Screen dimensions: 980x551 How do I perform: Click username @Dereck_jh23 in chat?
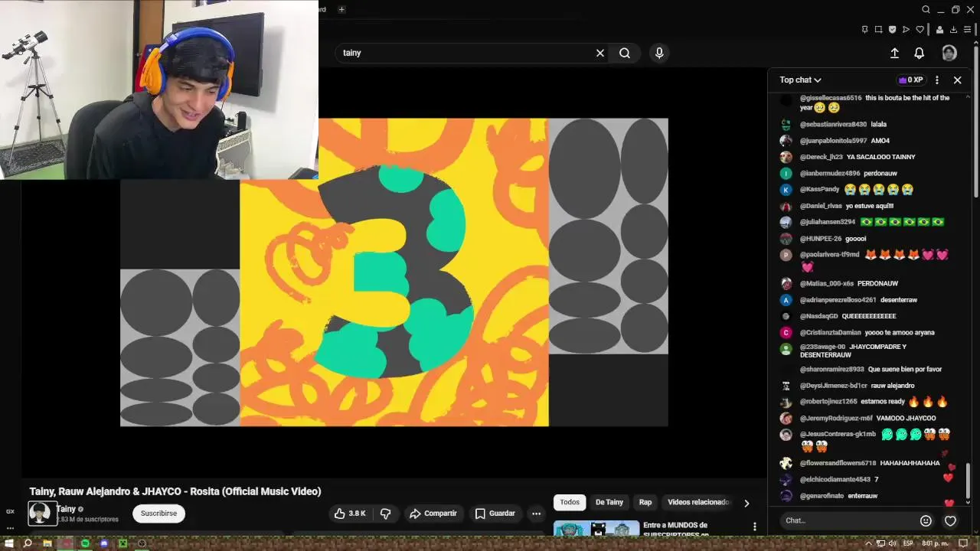pyautogui.click(x=822, y=157)
